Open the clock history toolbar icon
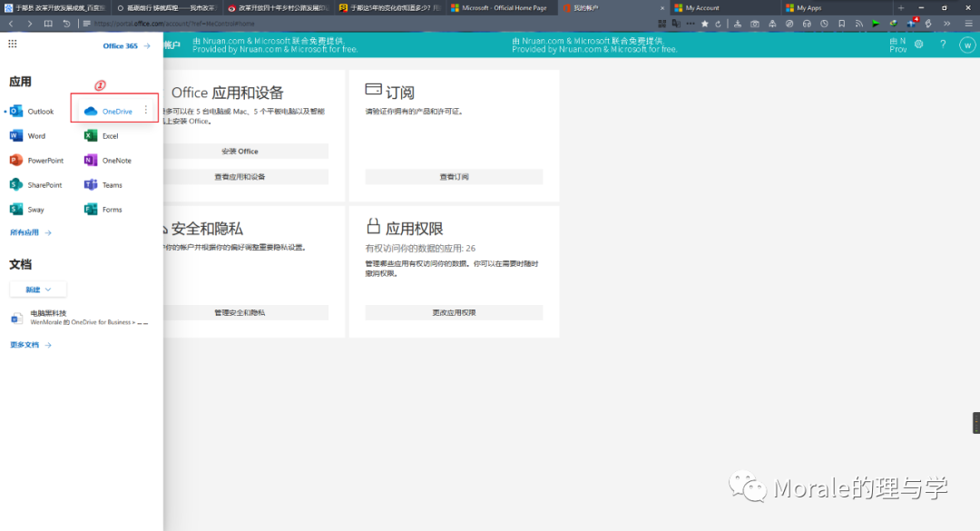The width and height of the screenshot is (980, 531). pos(824,24)
